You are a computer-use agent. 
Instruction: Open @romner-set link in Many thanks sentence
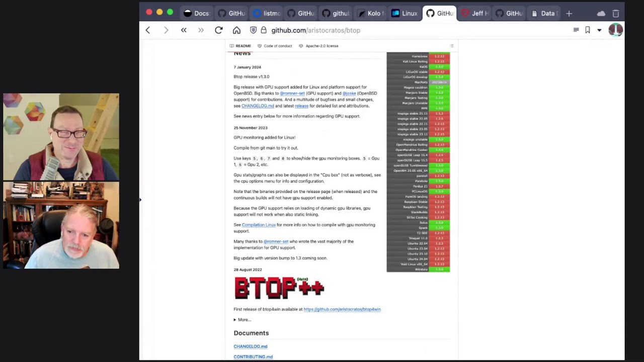276,241
